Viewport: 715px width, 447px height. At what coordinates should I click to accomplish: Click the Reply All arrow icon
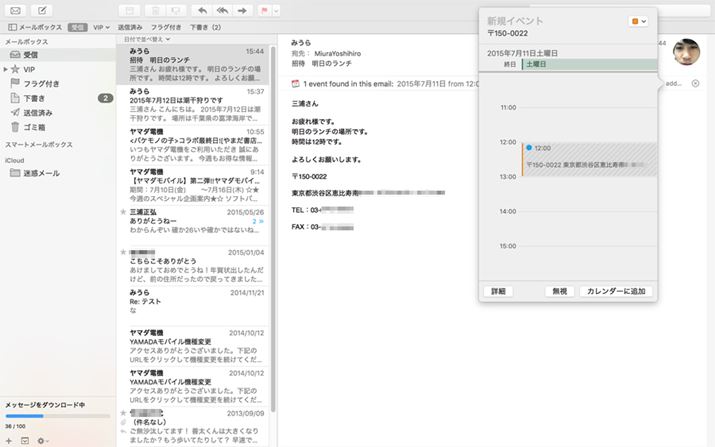[x=223, y=10]
